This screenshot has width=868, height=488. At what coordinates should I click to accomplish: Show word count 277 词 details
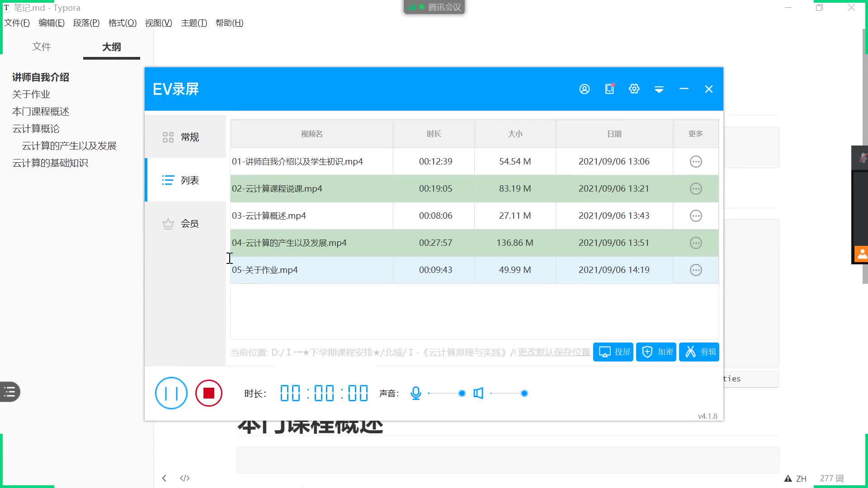pos(832,479)
